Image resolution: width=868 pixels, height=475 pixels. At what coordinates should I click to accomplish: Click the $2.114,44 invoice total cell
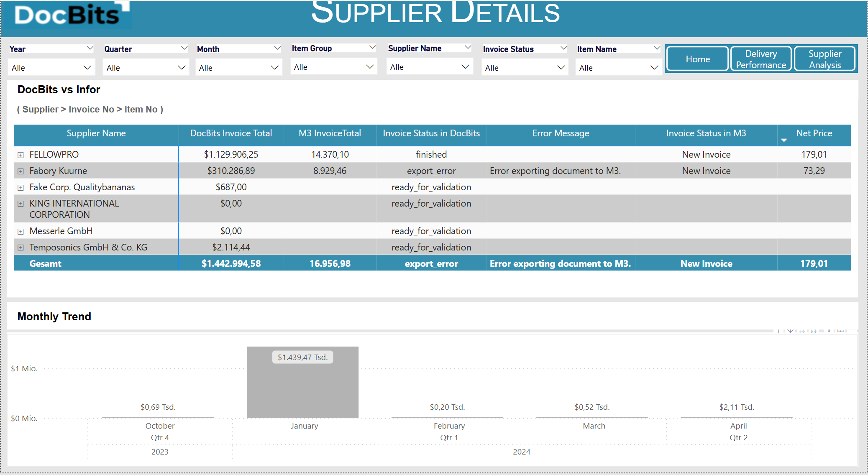(231, 248)
